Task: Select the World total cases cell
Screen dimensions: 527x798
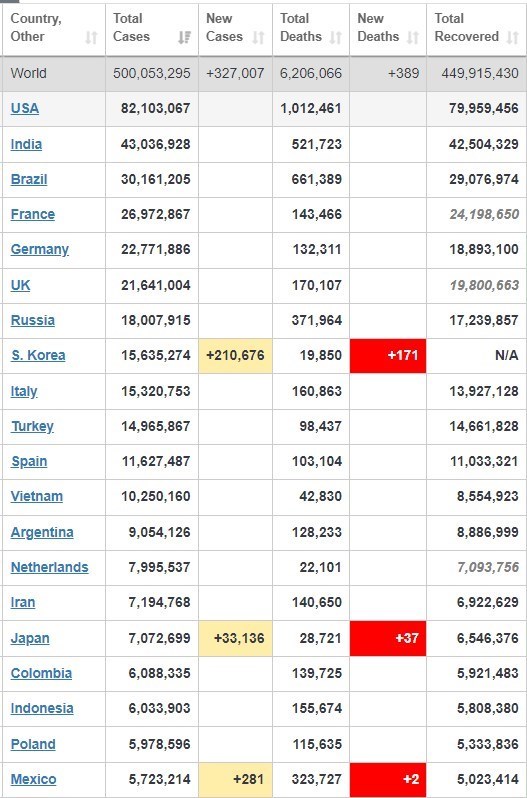Action: [152, 73]
